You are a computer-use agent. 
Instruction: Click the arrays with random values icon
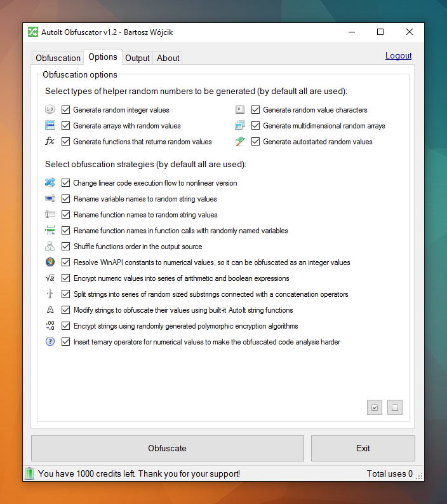(50, 125)
